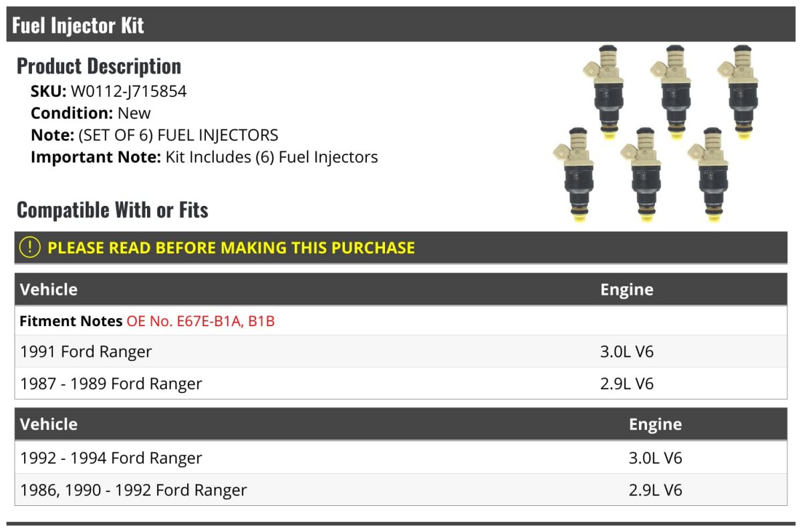Click the second table's Vehicle column header
Viewport: 802px width, 532px height.
pos(49,424)
